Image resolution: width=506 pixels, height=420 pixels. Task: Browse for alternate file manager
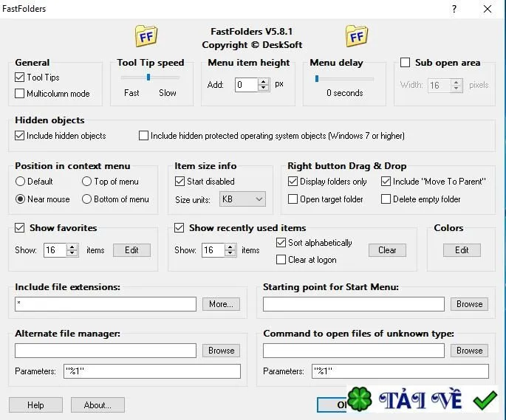(221, 351)
